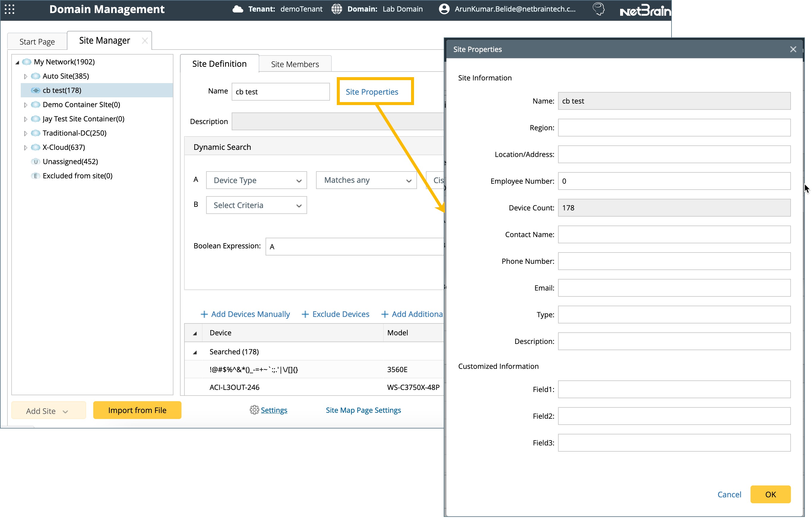Open the Add Site dropdown arrow
Screen dimensions: 812x527
click(66, 411)
